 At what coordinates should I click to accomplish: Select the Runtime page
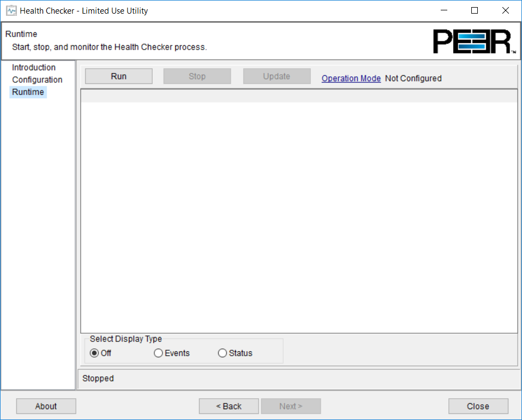[28, 92]
